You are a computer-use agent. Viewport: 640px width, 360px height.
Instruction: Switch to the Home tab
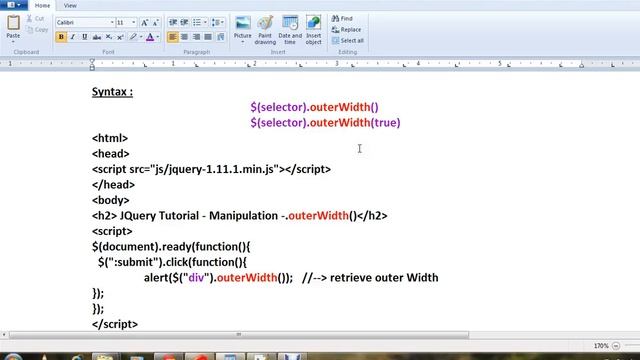click(x=42, y=5)
